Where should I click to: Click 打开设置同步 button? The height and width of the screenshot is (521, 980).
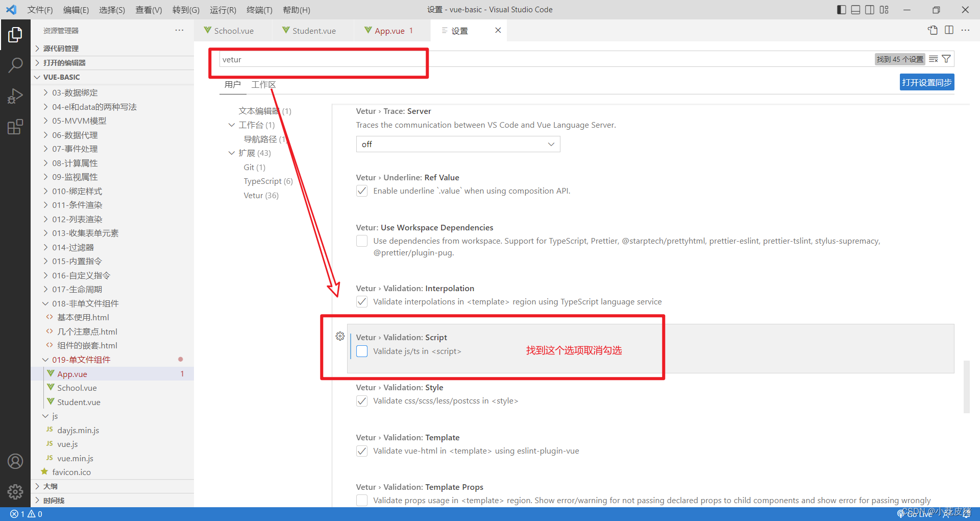pyautogui.click(x=927, y=82)
